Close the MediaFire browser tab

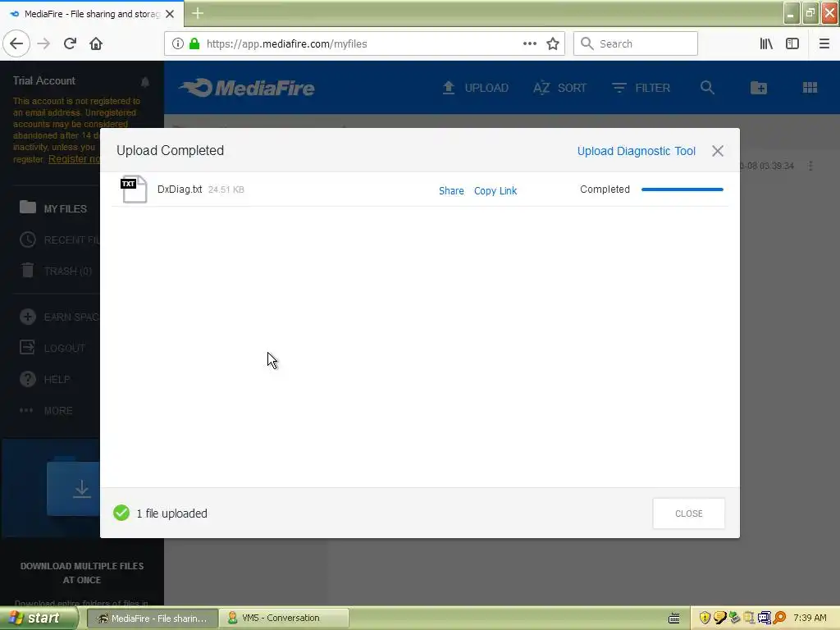click(170, 14)
